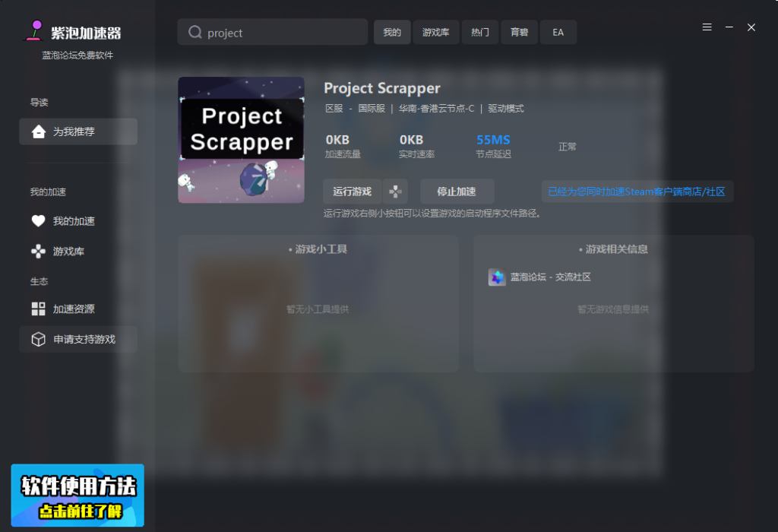The image size is (778, 532).
Task: Set game launch path via gamepad button
Action: point(395,192)
